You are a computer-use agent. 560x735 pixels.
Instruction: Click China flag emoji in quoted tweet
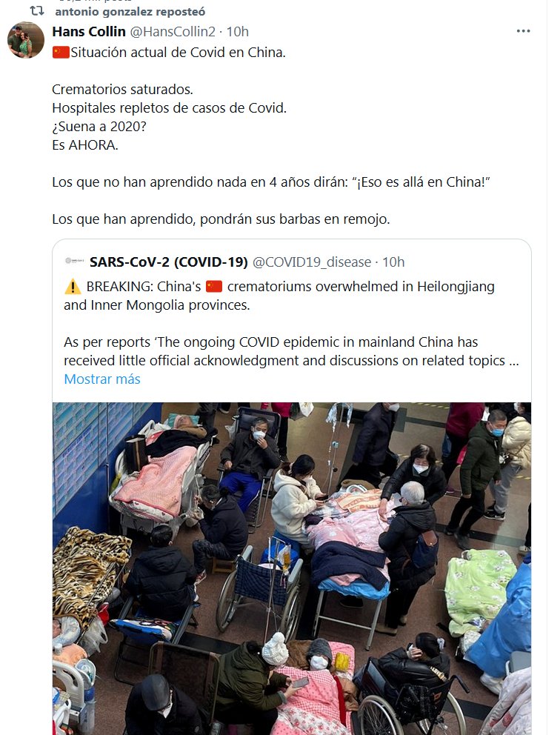coord(213,286)
